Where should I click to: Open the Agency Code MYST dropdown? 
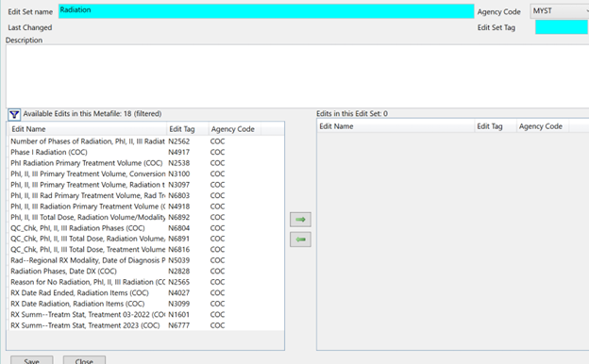click(x=560, y=11)
